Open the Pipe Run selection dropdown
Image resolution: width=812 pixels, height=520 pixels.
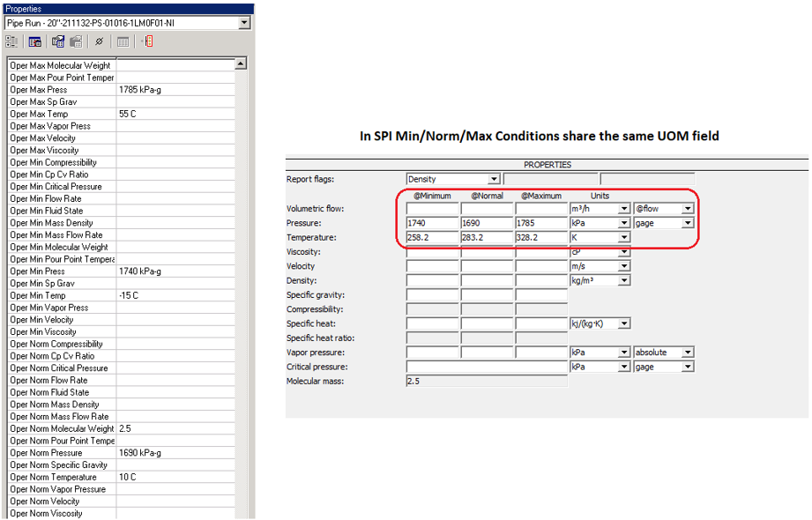coord(244,23)
